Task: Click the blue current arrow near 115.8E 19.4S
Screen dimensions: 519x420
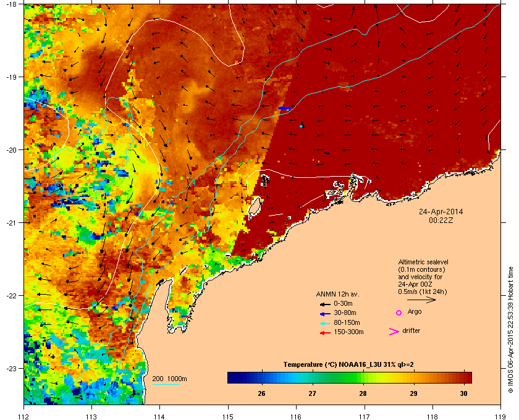Action: coord(284,108)
